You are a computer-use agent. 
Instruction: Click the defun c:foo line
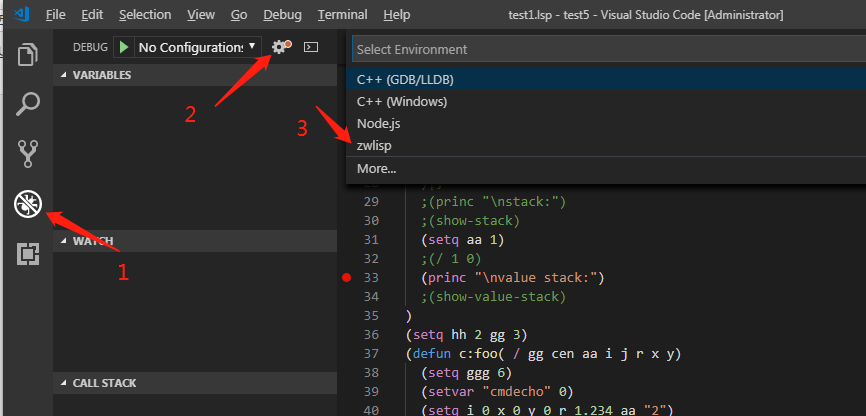(543, 354)
